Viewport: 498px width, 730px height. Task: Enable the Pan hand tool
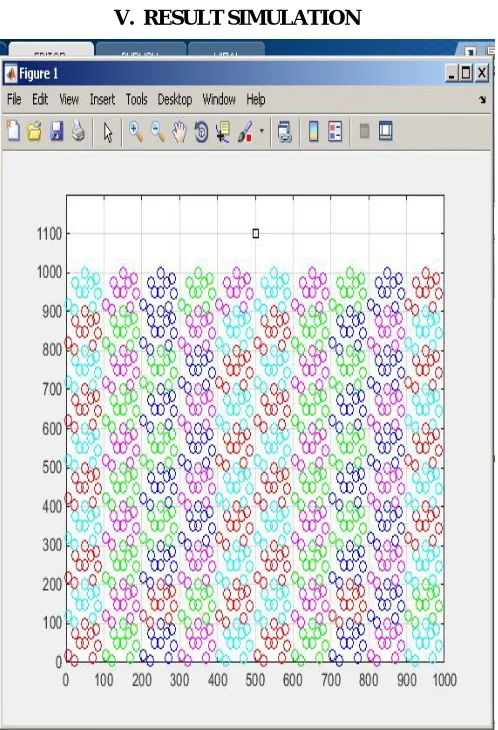180,132
